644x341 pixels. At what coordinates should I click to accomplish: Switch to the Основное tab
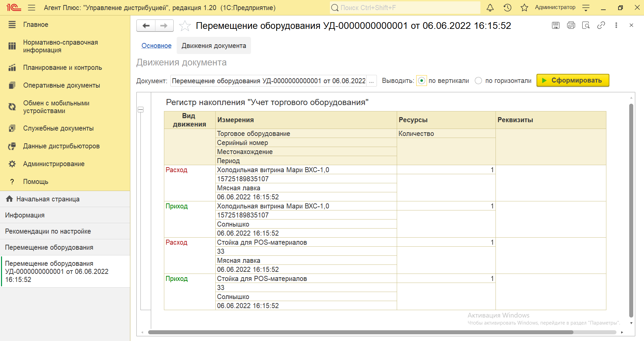tap(156, 46)
